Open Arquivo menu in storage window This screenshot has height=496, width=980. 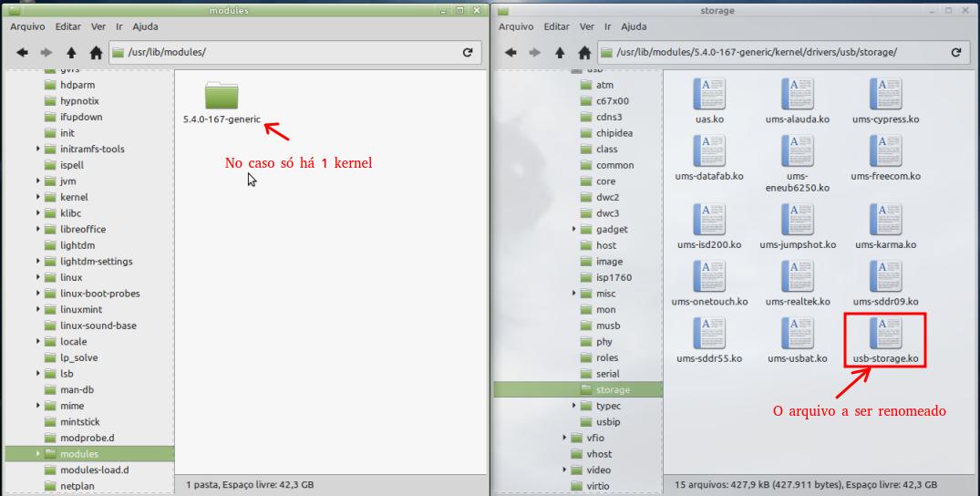(516, 26)
